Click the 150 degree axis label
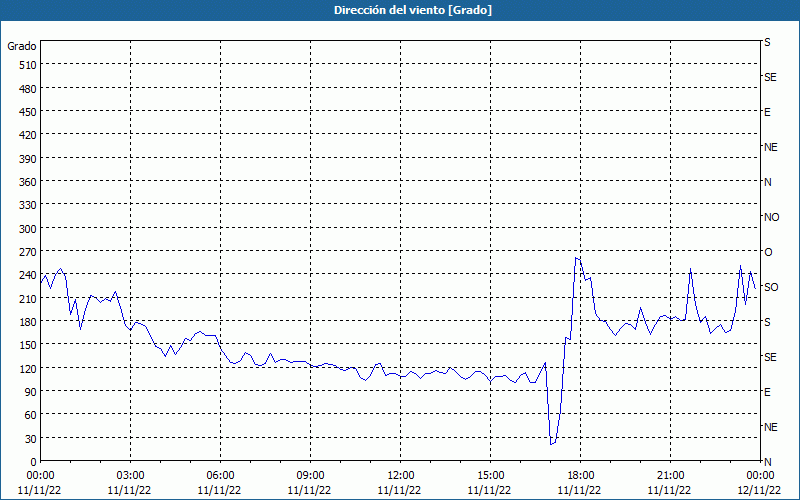 (28, 345)
